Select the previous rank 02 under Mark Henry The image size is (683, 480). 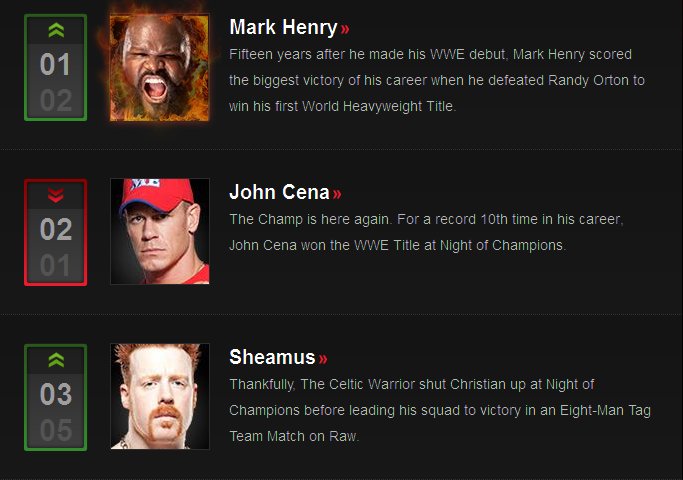56,101
